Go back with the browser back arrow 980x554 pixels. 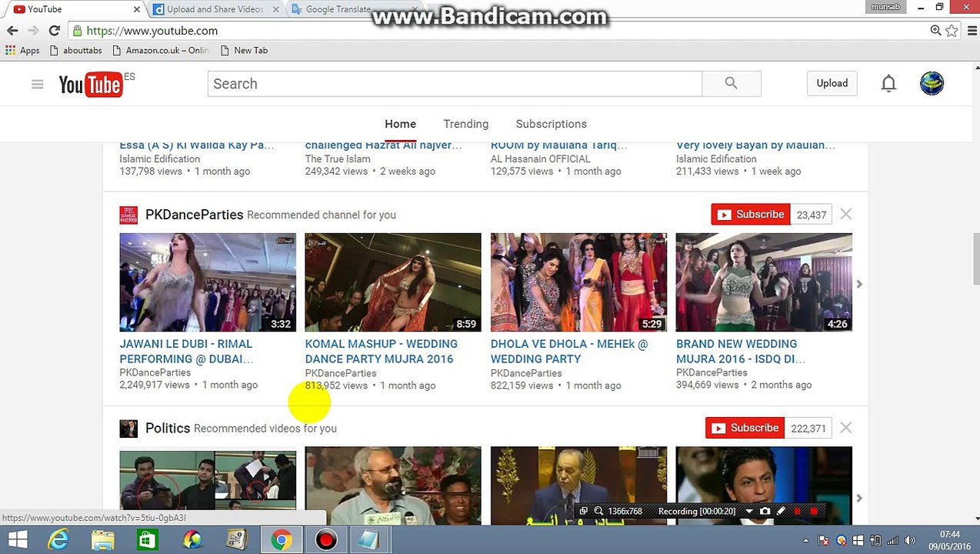12,31
